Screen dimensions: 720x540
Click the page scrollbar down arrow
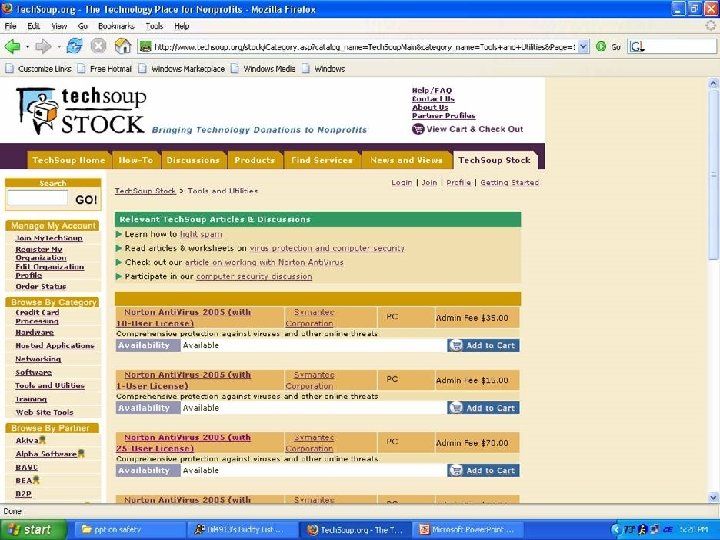click(x=713, y=497)
